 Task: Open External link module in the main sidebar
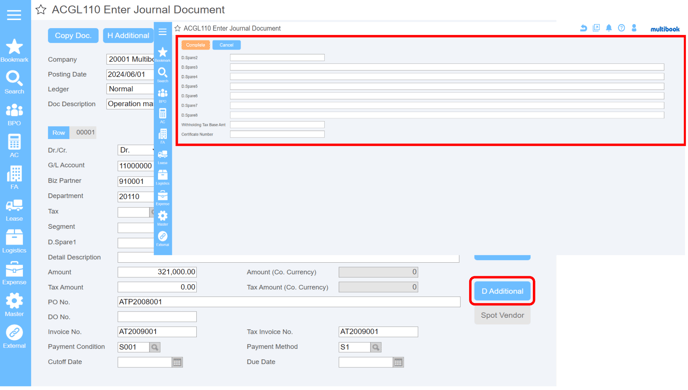coord(14,337)
